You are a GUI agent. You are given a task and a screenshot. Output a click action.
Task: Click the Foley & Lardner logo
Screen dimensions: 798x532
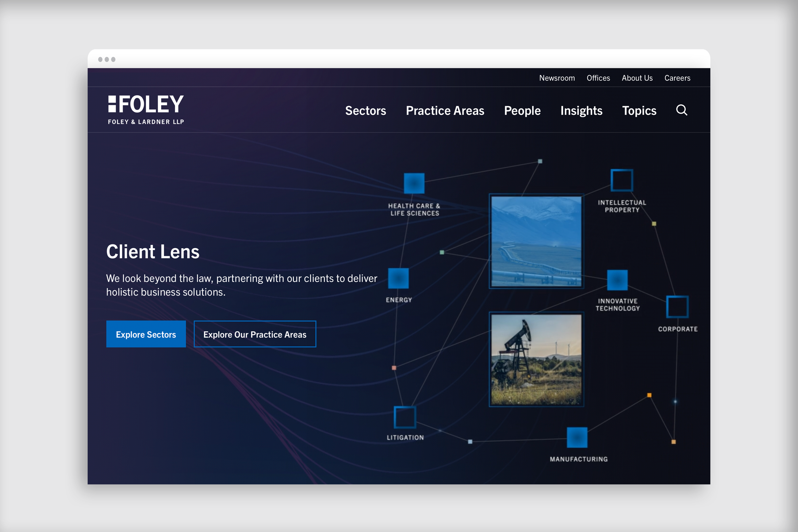click(146, 110)
